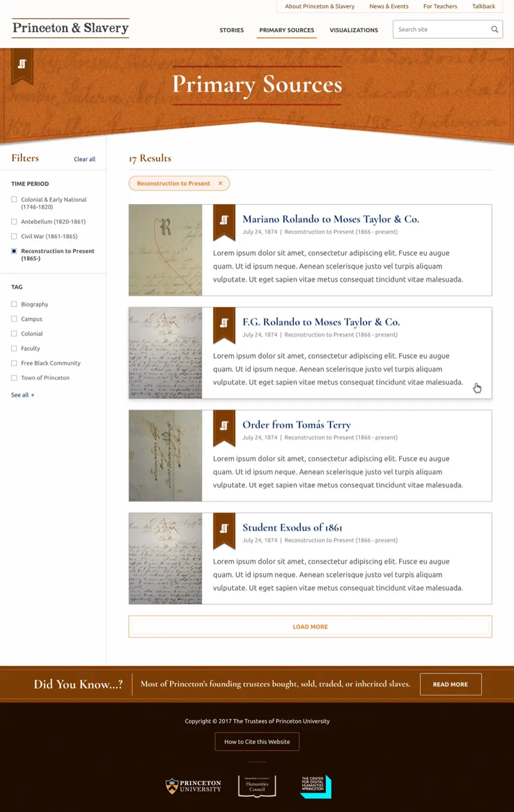
Task: Clear all filters
Action: pyautogui.click(x=85, y=159)
